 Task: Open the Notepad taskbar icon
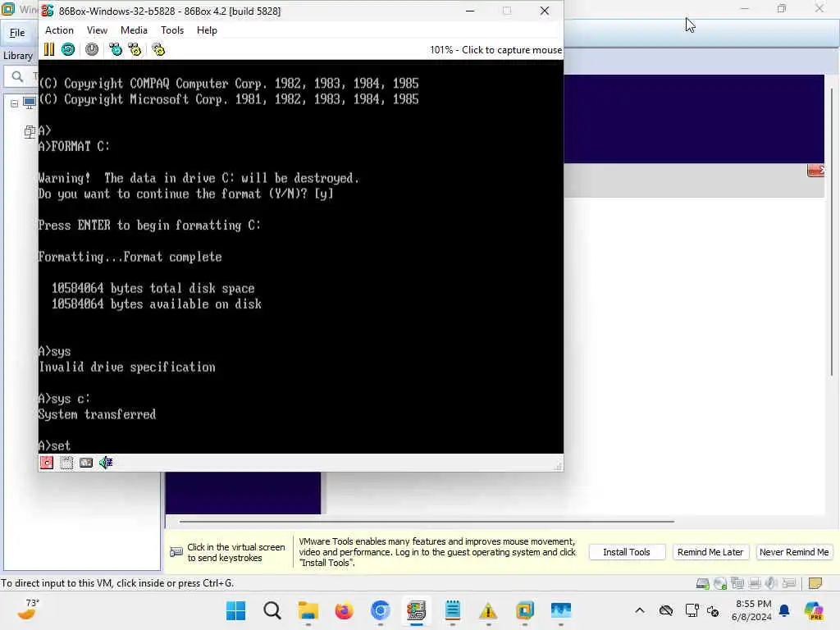click(453, 610)
